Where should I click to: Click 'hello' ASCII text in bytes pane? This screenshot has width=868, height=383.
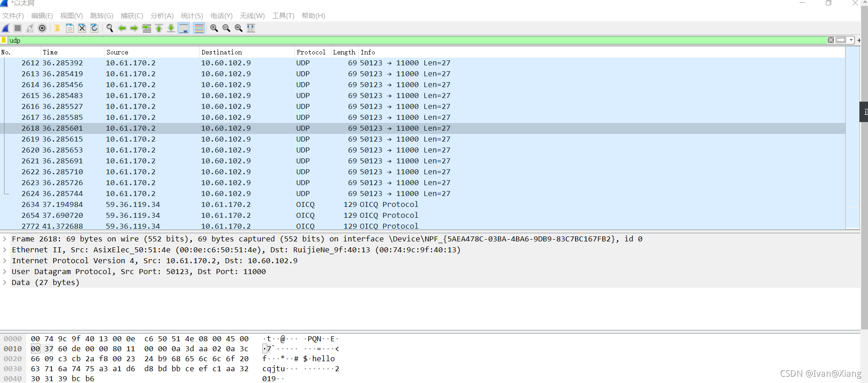[x=324, y=358]
